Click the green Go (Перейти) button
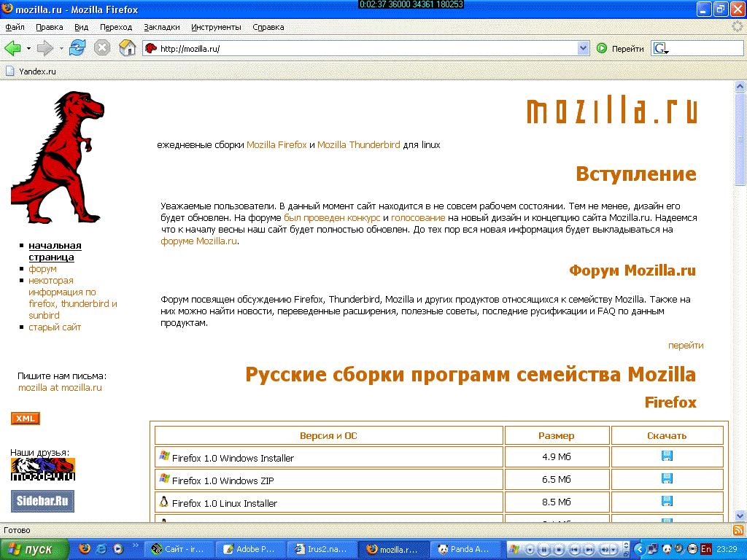The image size is (747, 560). click(x=621, y=49)
